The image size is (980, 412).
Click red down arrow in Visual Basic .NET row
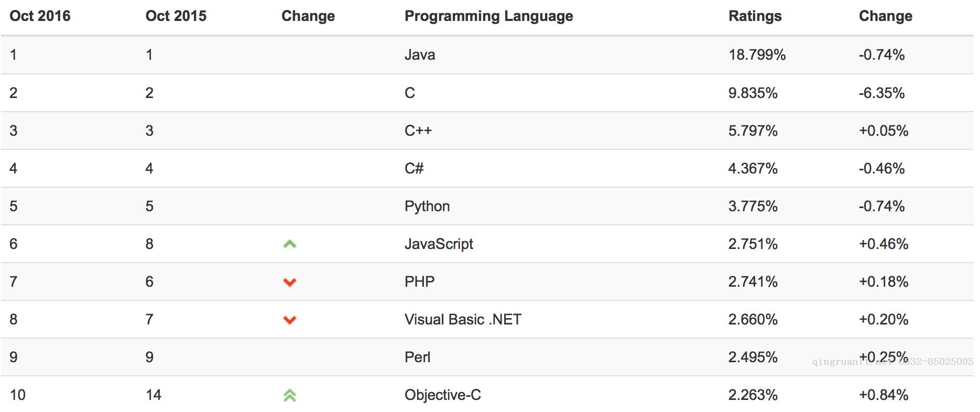pyautogui.click(x=290, y=320)
